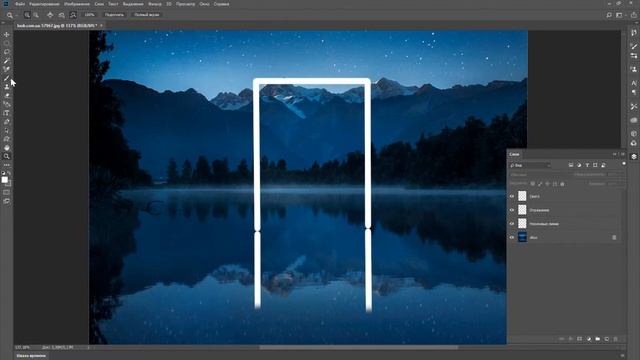Select the Eraser tool
Image resolution: width=640 pixels, height=360 pixels.
click(x=7, y=96)
